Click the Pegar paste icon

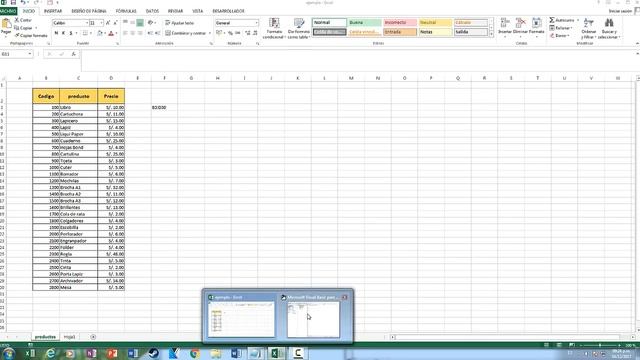(x=6, y=24)
